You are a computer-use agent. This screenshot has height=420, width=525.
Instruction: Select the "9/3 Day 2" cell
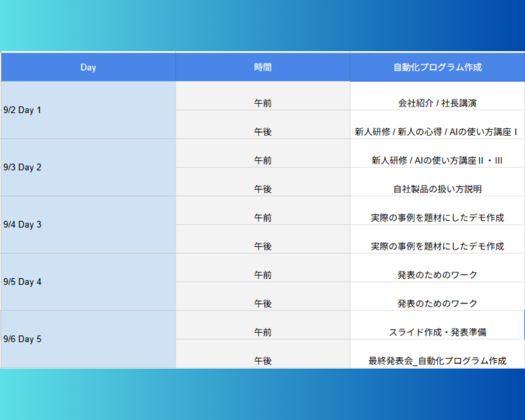(88, 167)
